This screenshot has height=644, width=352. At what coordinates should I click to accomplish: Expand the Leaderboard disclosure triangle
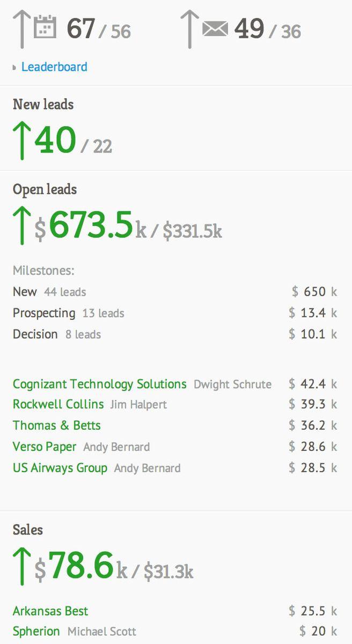click(x=14, y=68)
